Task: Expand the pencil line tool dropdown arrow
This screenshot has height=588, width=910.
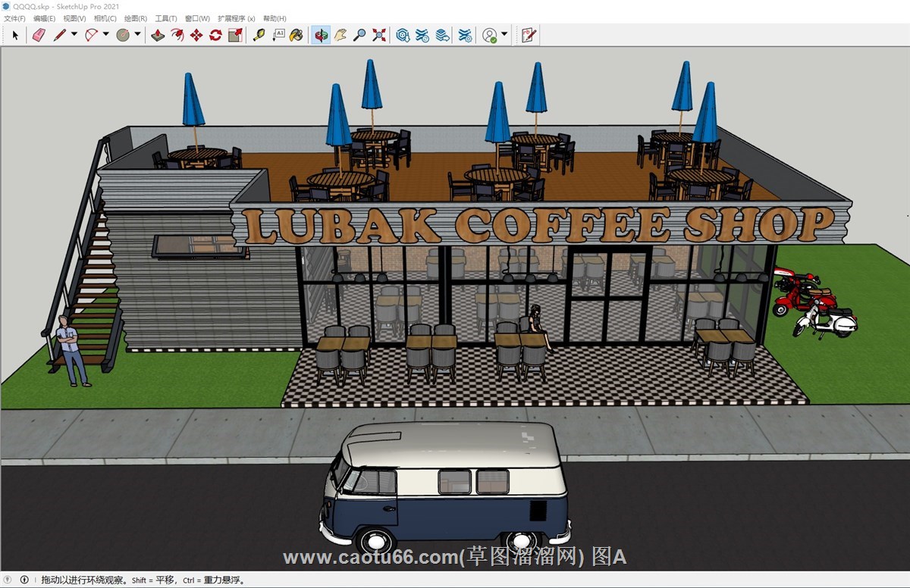Action: [74, 34]
